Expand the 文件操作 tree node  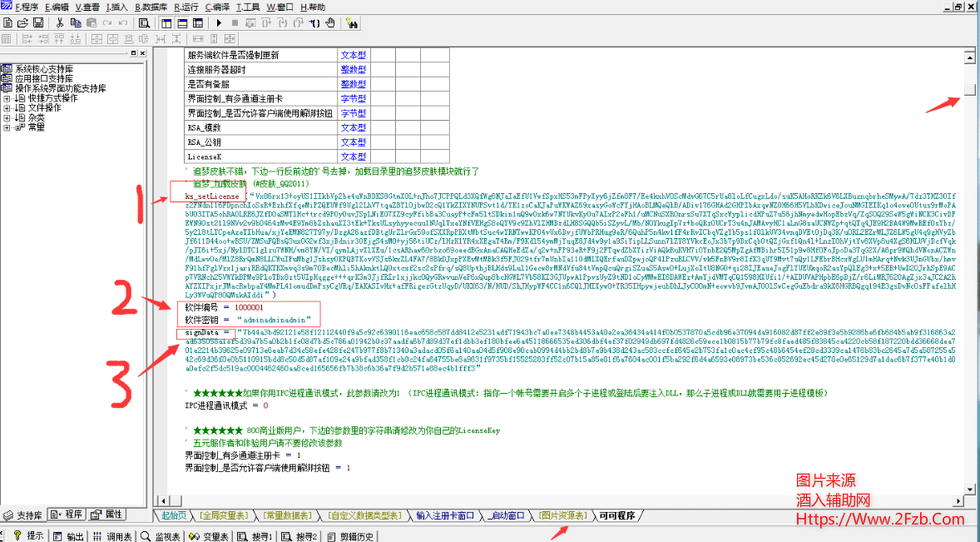[x=7, y=108]
